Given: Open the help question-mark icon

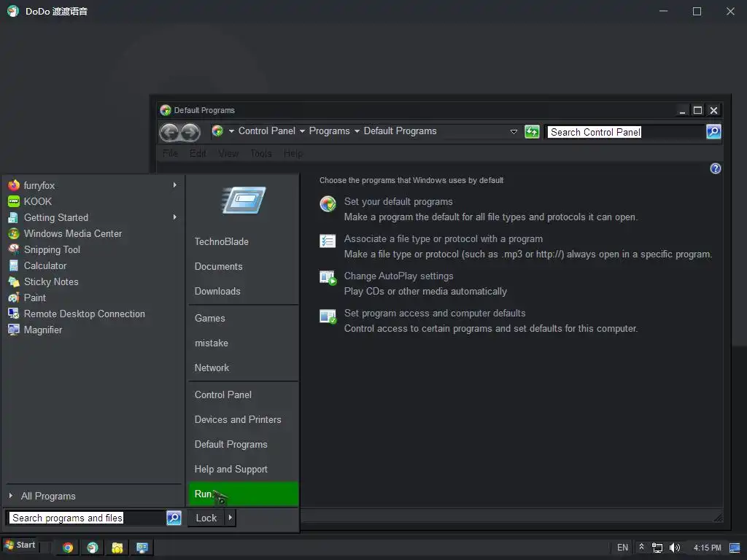Looking at the screenshot, I should (x=715, y=168).
